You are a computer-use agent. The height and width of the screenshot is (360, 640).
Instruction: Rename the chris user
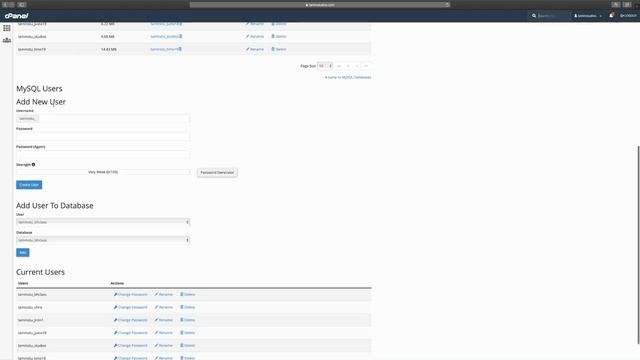(164, 307)
